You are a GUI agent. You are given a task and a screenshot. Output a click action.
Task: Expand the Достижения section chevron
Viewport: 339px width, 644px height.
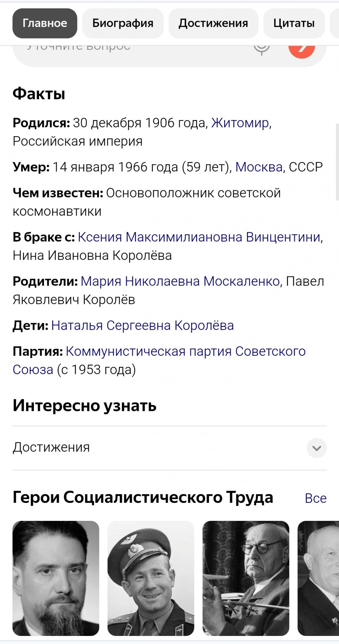317,448
